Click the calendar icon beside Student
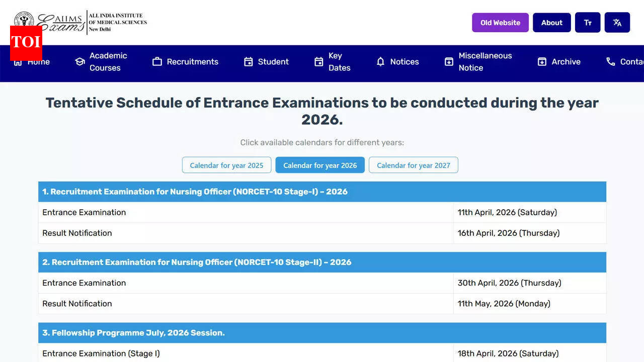This screenshot has width=644, height=362. 249,61
